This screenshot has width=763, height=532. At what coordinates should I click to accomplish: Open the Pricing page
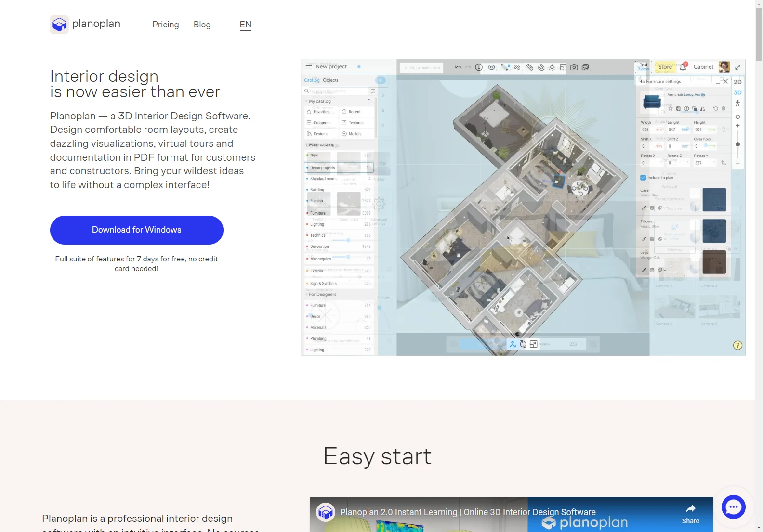(166, 25)
